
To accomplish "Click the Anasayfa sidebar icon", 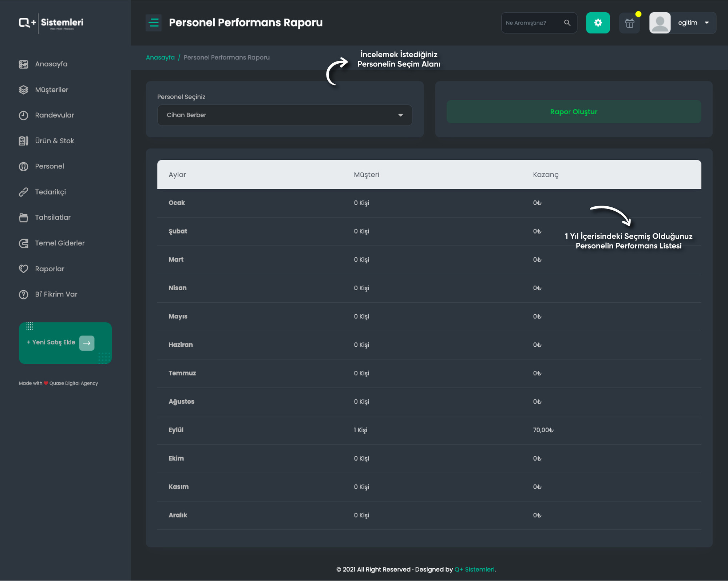I will 23,64.
